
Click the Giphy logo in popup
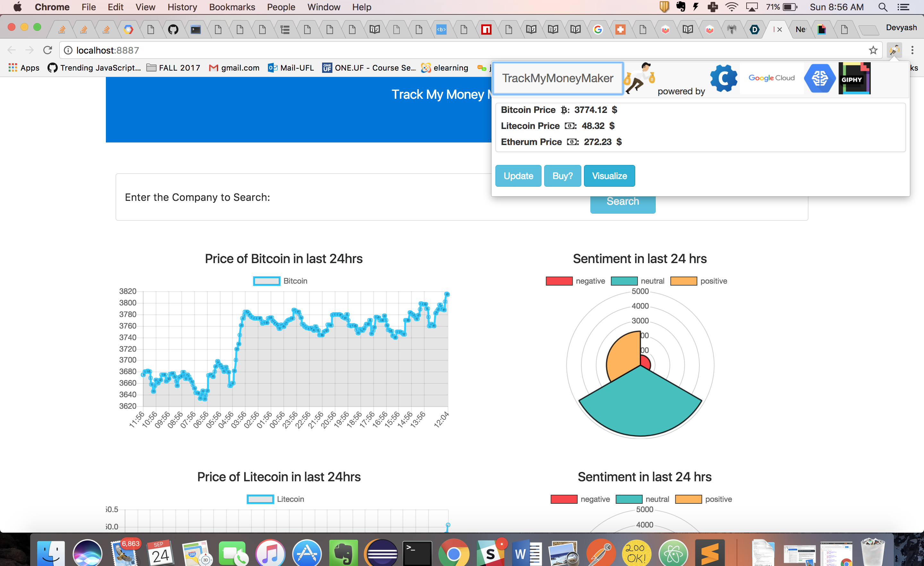click(854, 78)
